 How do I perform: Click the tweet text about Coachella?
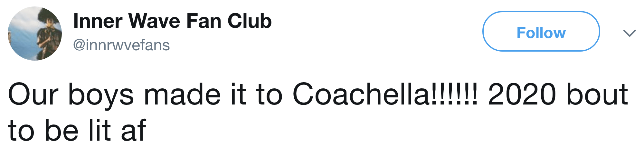(317, 95)
